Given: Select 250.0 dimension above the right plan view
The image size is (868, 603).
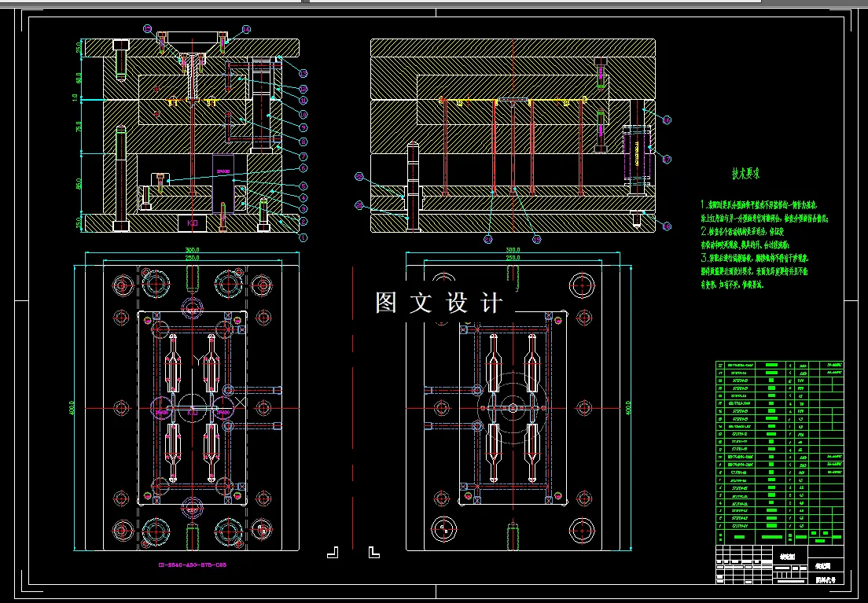Looking at the screenshot, I should [513, 258].
